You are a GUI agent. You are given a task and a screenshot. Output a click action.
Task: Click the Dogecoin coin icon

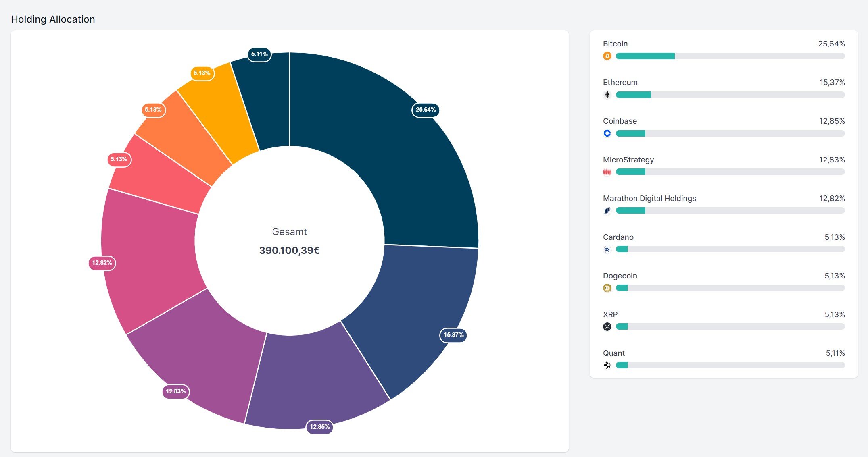click(607, 288)
